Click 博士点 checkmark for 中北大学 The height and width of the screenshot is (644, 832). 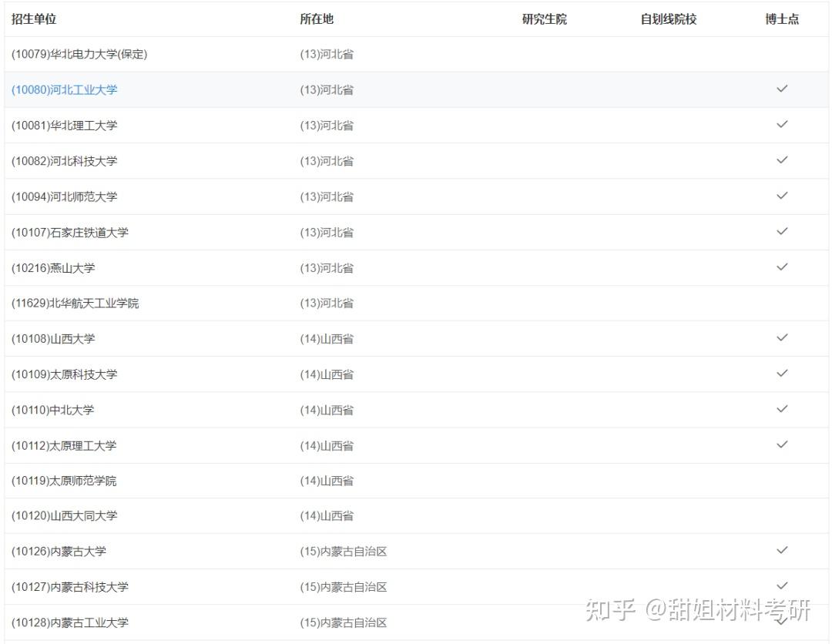click(782, 409)
